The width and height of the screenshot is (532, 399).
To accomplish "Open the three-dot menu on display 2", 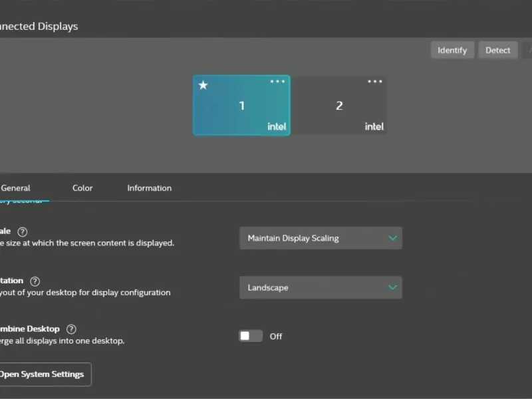I will (375, 81).
